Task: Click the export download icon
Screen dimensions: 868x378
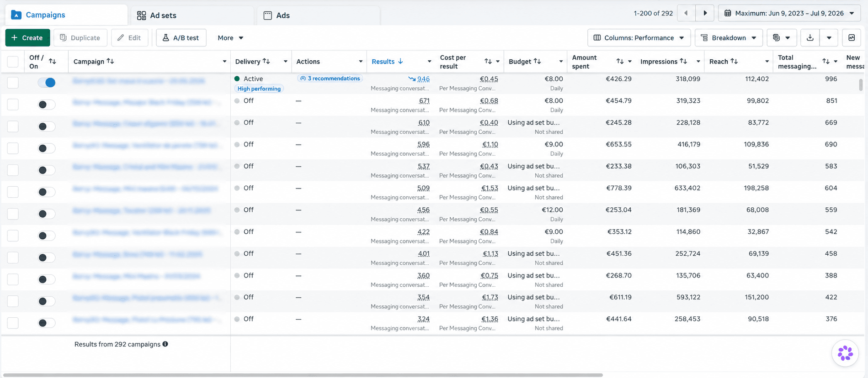Action: pos(810,38)
